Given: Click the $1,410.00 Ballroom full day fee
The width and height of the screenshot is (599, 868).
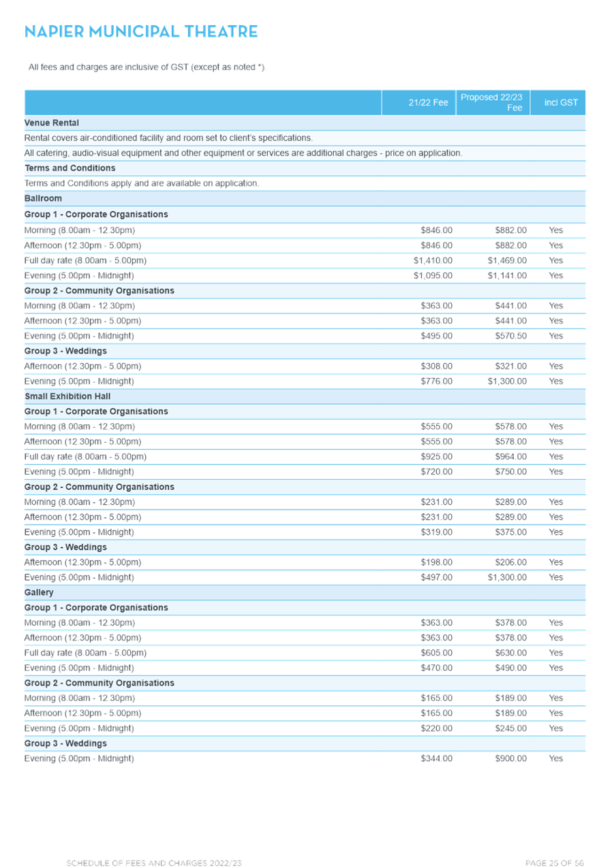Looking at the screenshot, I should 433,260.
